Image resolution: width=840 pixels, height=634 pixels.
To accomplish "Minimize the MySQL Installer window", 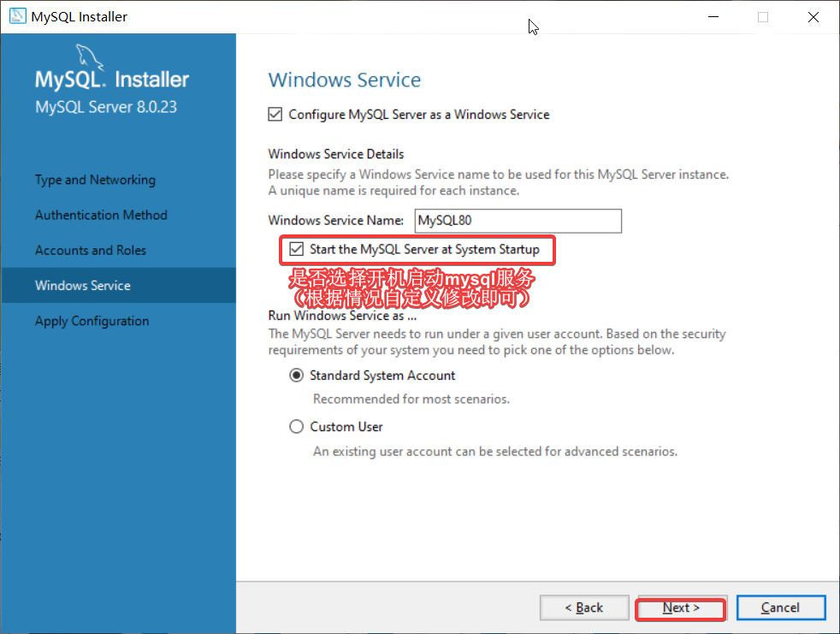I will tap(713, 16).
